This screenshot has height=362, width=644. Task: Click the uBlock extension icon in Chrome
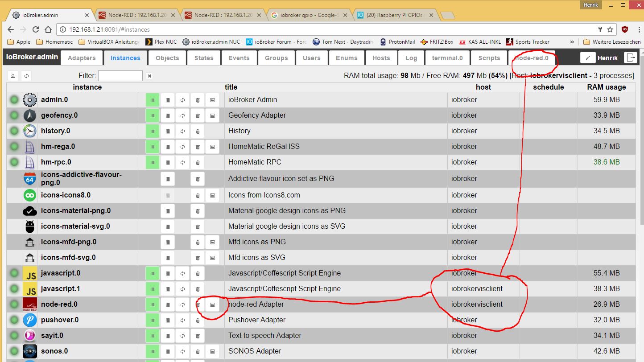pos(625,29)
